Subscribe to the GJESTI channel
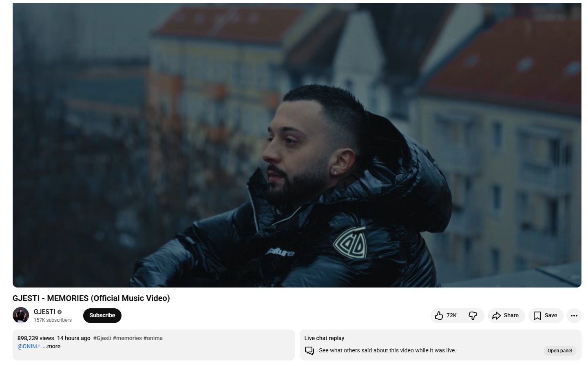588x365 pixels. pyautogui.click(x=102, y=316)
